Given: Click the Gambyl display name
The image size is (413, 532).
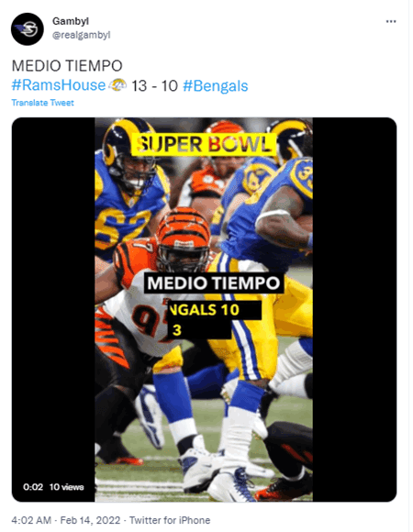Looking at the screenshot, I should (x=71, y=21).
